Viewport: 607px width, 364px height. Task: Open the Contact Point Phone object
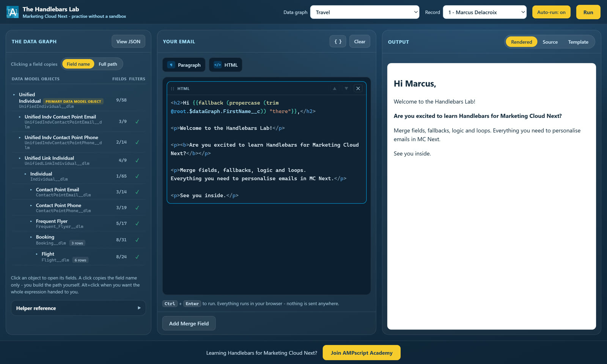79,208
